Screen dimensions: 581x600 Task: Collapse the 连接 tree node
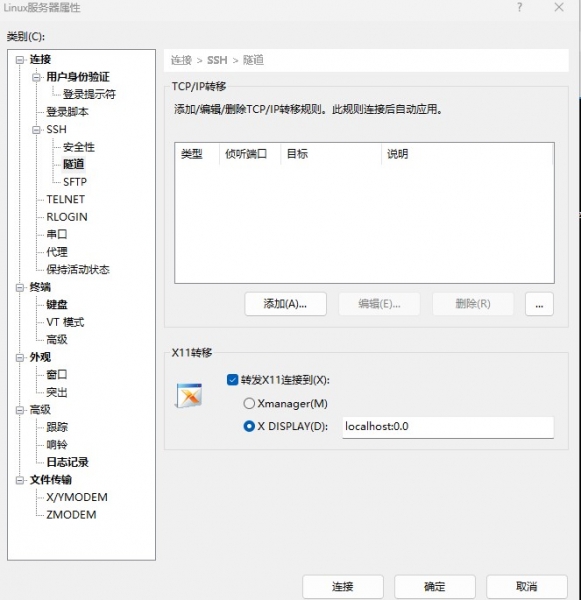point(20,60)
